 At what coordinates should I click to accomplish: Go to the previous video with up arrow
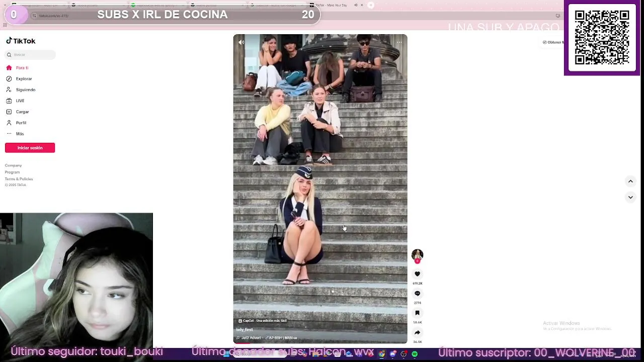pos(630,181)
